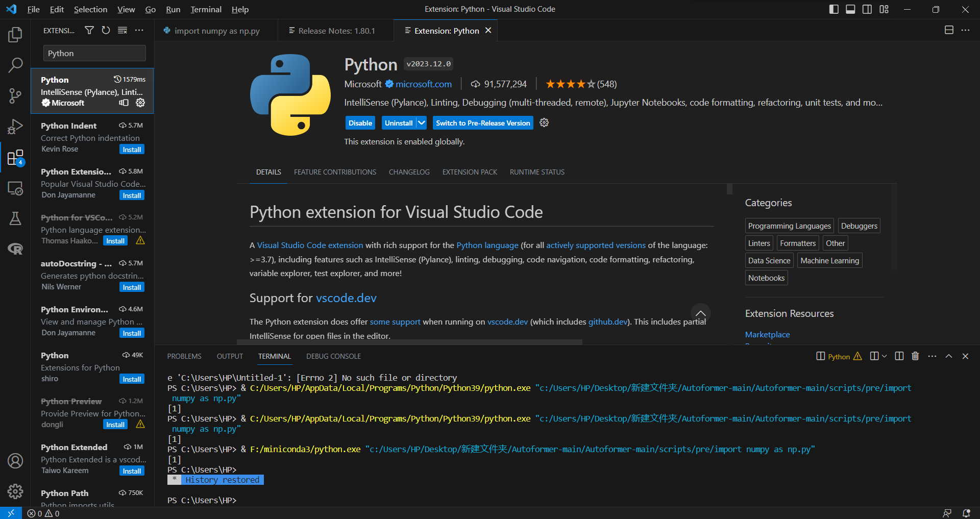Open notifications bell in status bar

pyautogui.click(x=966, y=513)
